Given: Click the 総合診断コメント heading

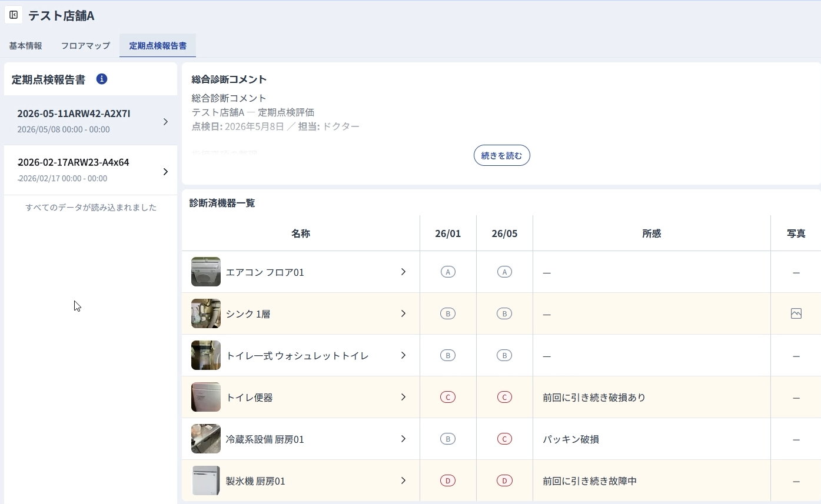Looking at the screenshot, I should coord(229,79).
